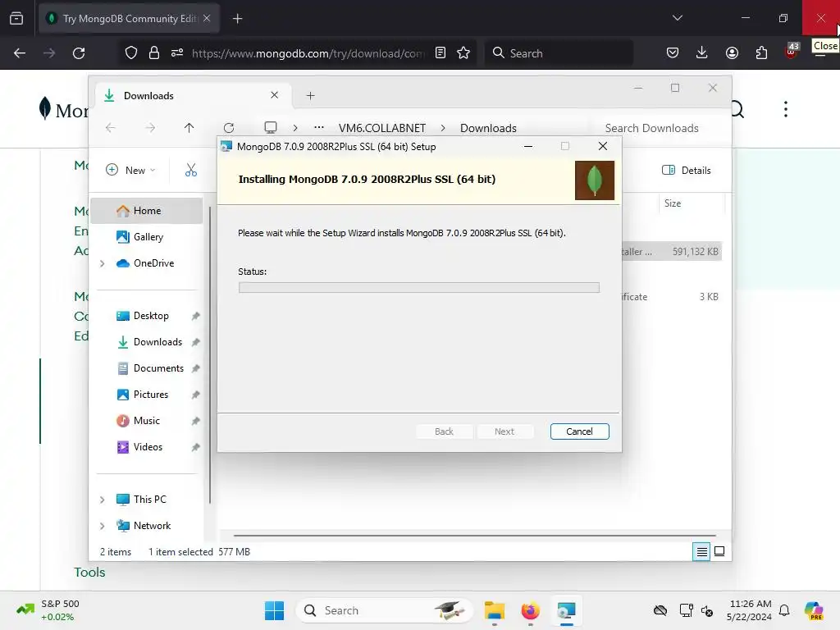Switch Explorer to large thumbnails view

pos(719,551)
